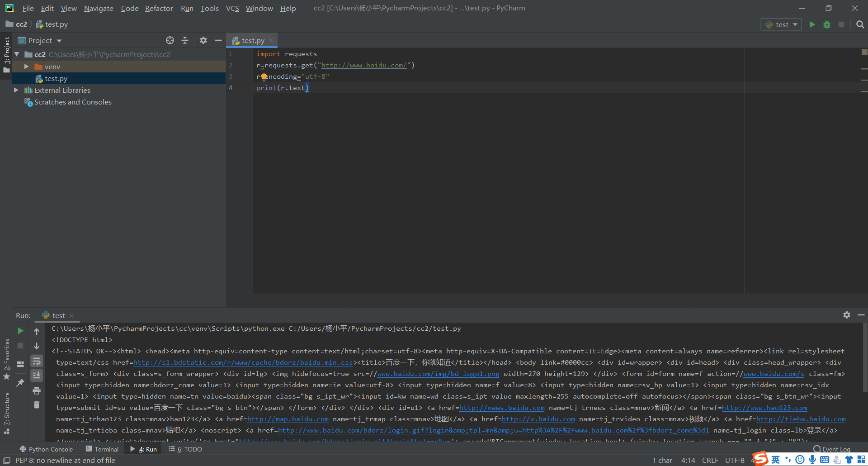Screen dimensions: 868x466
Task: Hide the Project tool window
Action: [x=218, y=40]
